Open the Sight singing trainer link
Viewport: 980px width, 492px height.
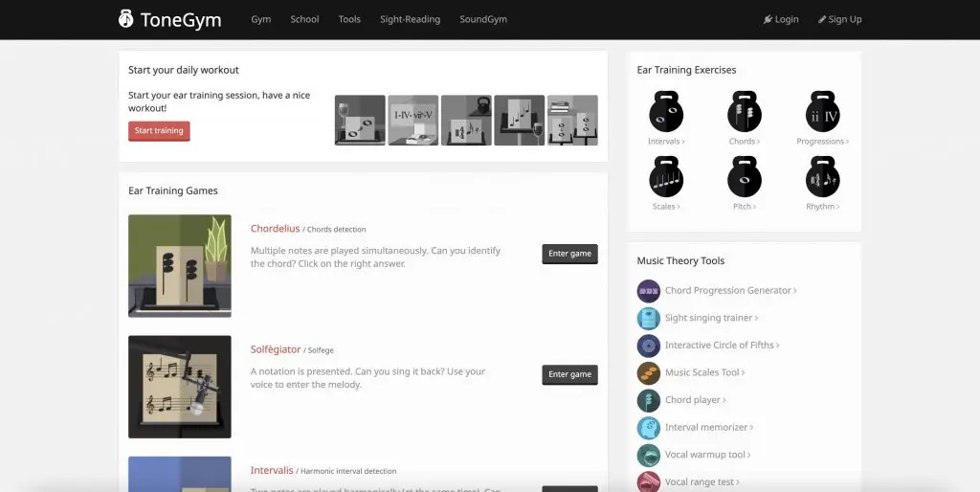[x=711, y=318]
